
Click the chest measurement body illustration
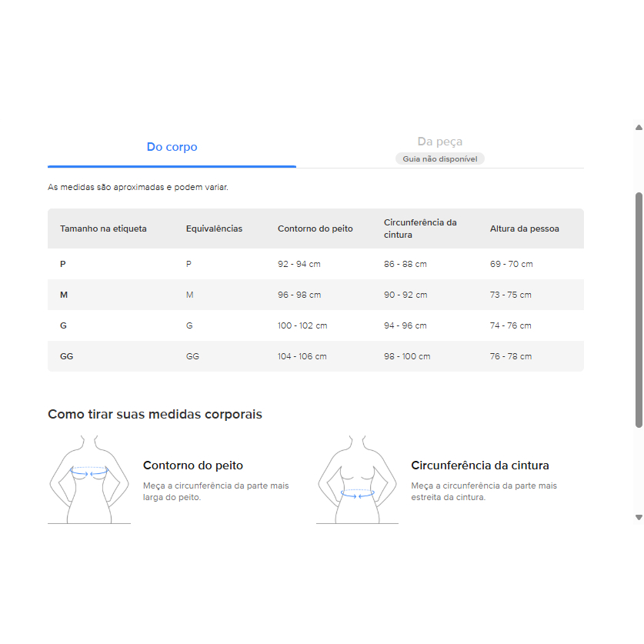[89, 479]
